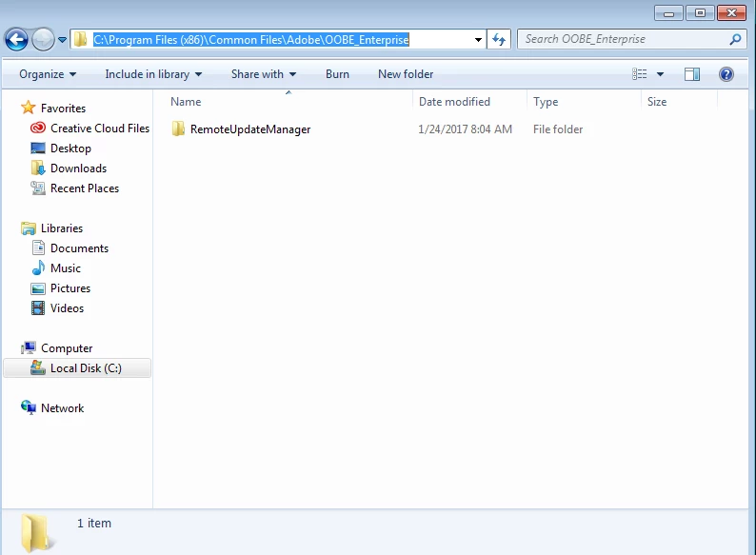Click the Help question mark icon
The height and width of the screenshot is (555, 756).
coord(726,74)
